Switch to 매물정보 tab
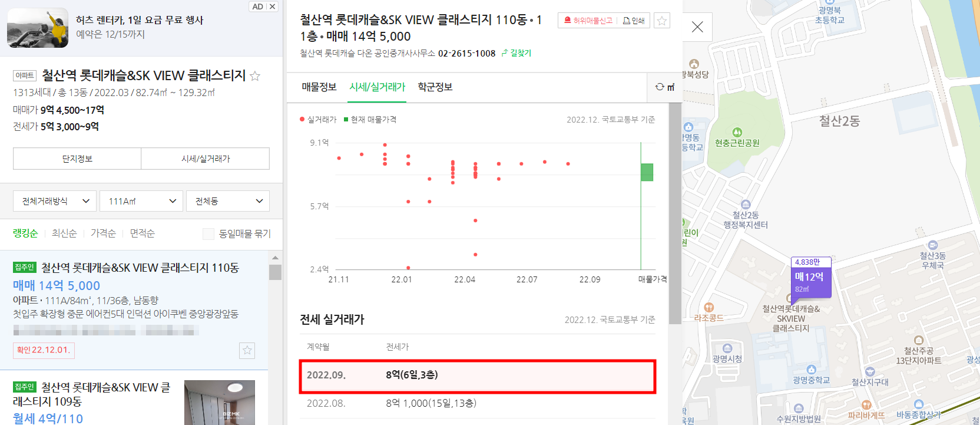The image size is (980, 425). (x=319, y=87)
